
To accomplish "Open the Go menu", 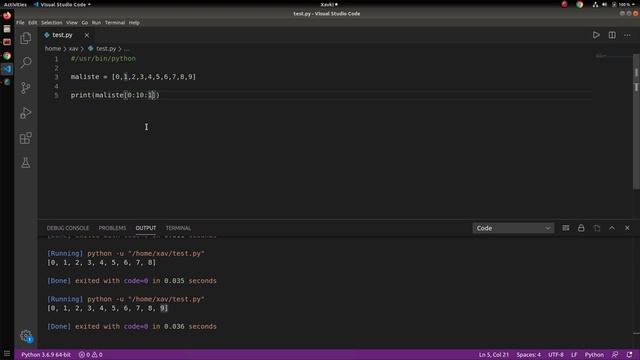I will (x=84, y=23).
